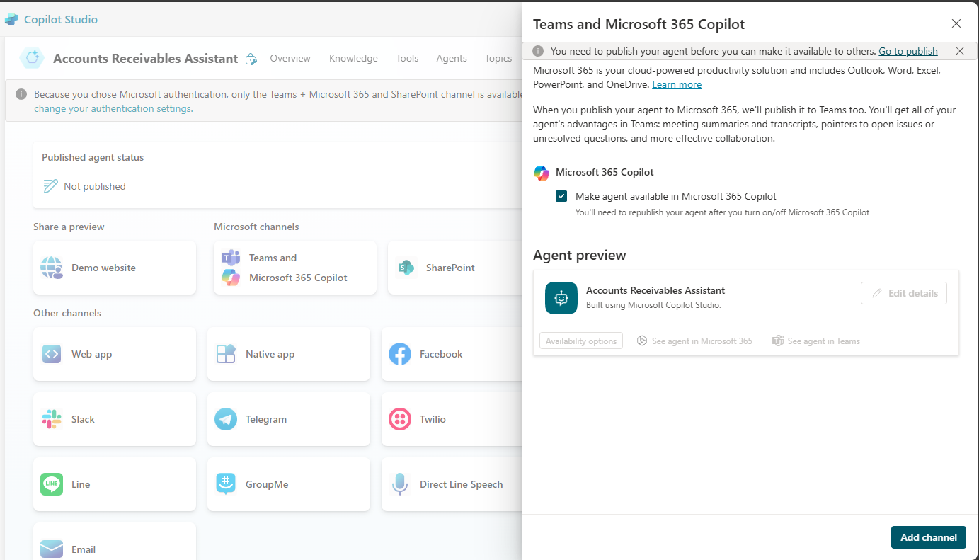Select the Telegram channel
979x560 pixels.
tap(288, 419)
